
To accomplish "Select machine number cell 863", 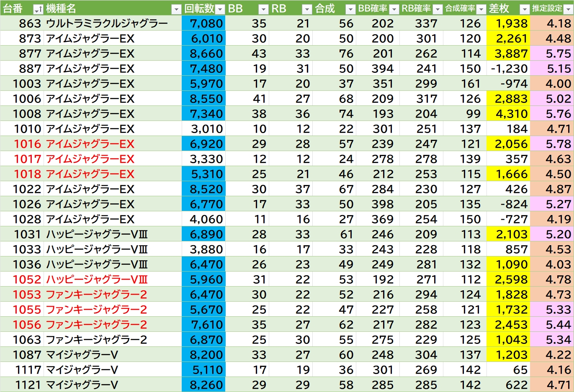I will (x=22, y=23).
